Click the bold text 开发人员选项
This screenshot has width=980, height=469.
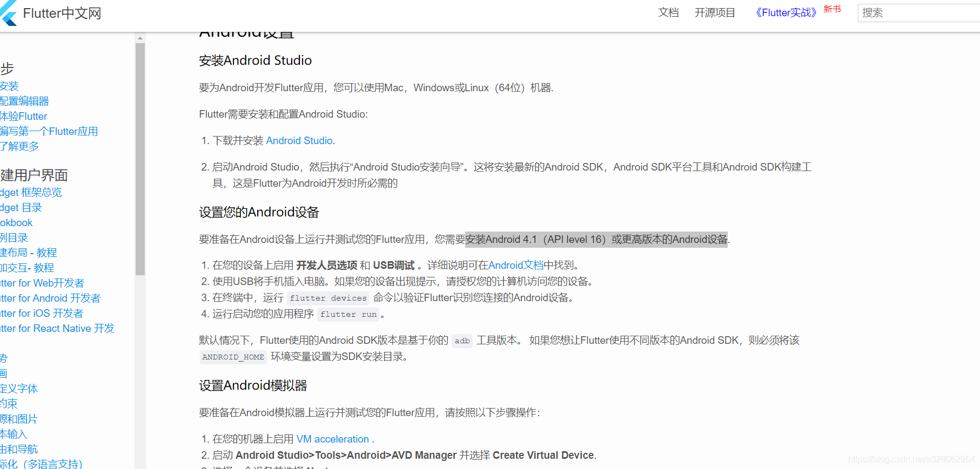pos(327,265)
